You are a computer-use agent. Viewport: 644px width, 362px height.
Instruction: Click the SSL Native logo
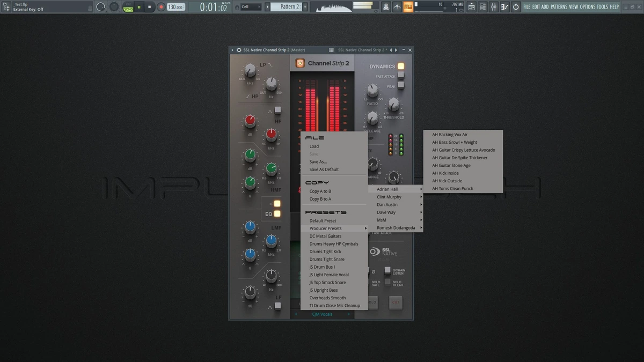[383, 251]
